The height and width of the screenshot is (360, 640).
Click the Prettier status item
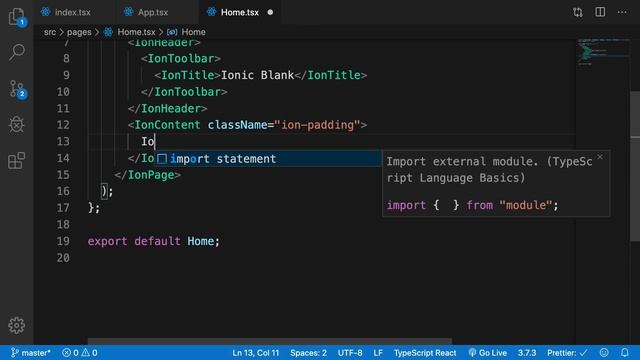567,353
